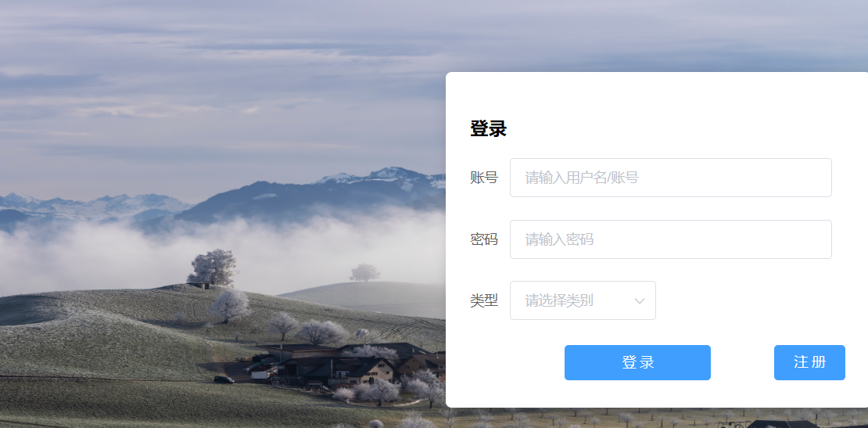Focus the 密码 password input field

pos(670,239)
